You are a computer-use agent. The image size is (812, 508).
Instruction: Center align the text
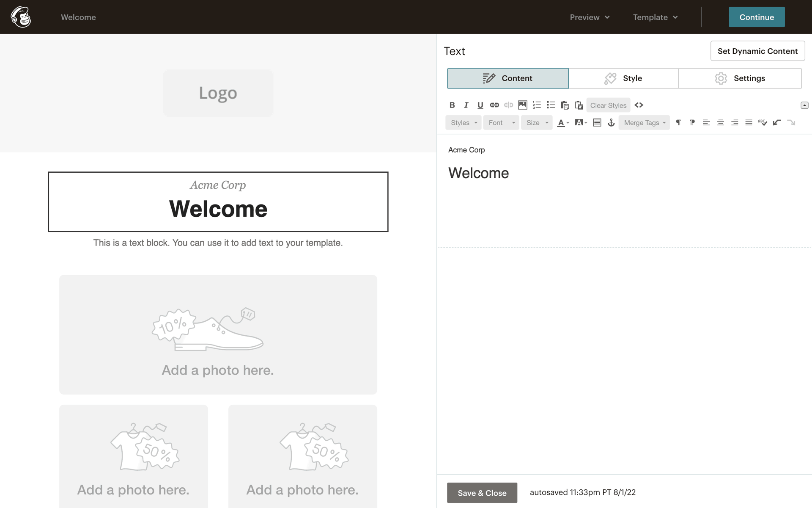coord(721,123)
